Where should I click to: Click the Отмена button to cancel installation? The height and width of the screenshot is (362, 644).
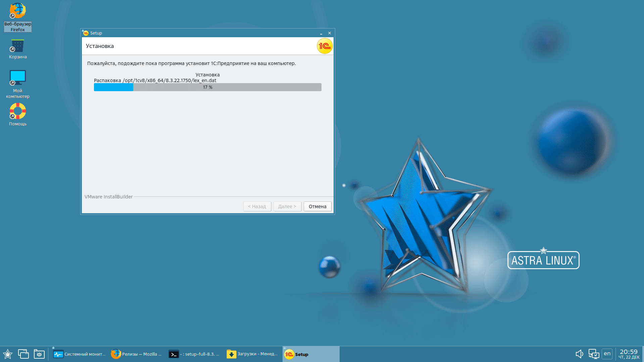(317, 206)
